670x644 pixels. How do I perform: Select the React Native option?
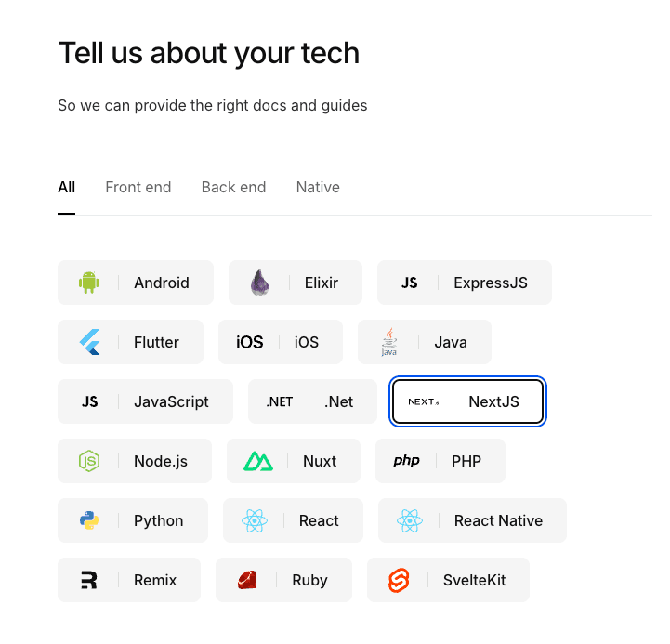(472, 520)
